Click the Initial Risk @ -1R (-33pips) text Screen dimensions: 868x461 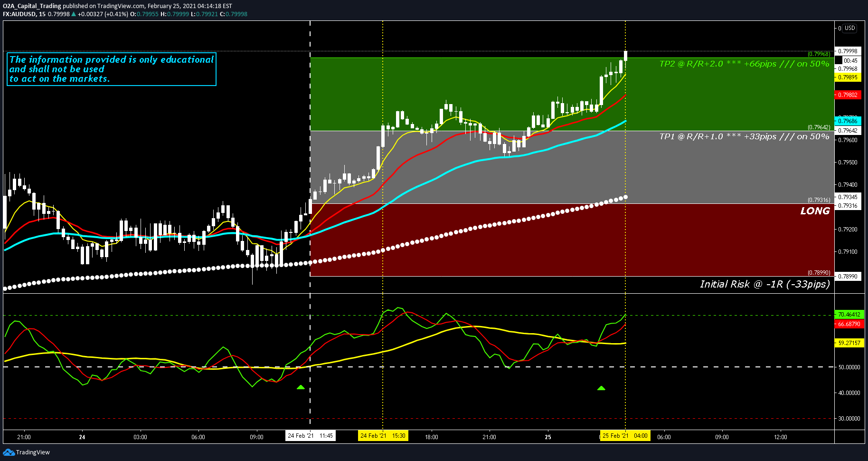tap(765, 284)
